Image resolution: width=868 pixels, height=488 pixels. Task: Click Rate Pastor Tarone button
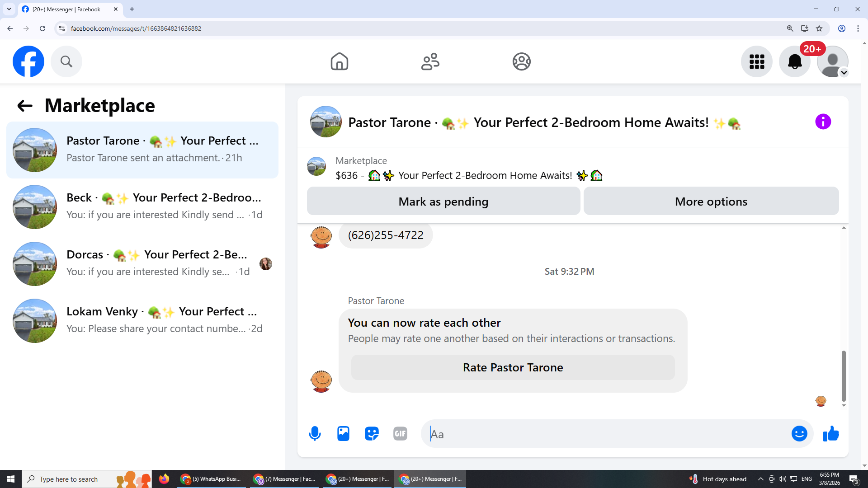tap(513, 367)
